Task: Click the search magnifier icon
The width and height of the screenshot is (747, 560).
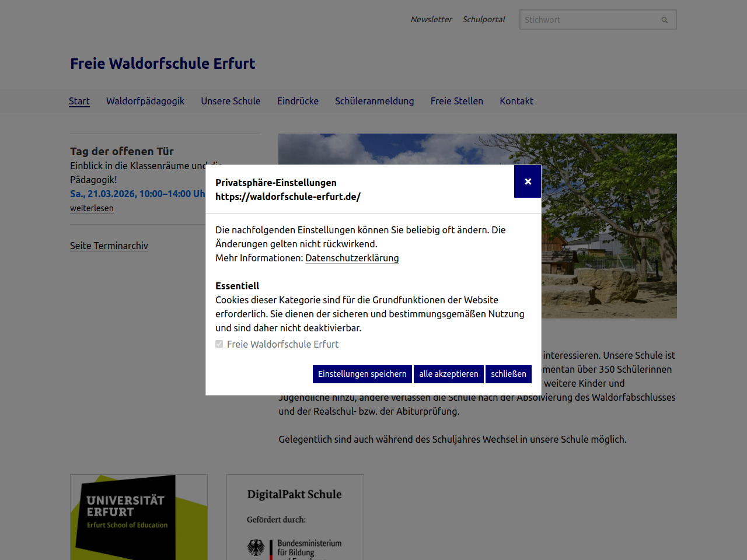Action: 664,20
